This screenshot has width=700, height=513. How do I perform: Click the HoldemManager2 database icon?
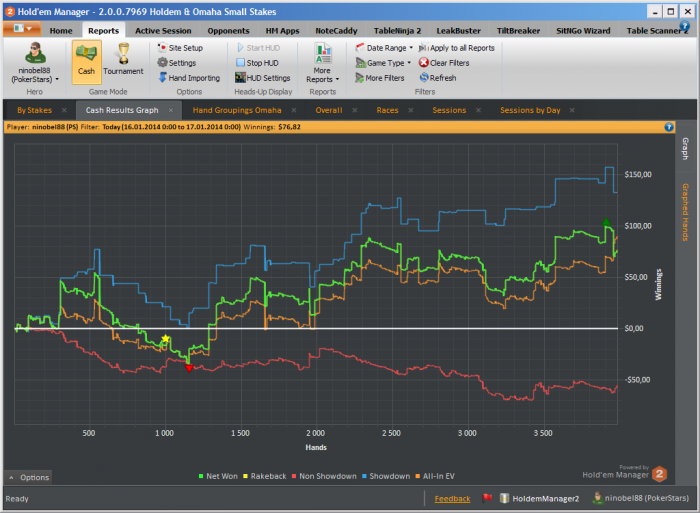click(x=504, y=498)
